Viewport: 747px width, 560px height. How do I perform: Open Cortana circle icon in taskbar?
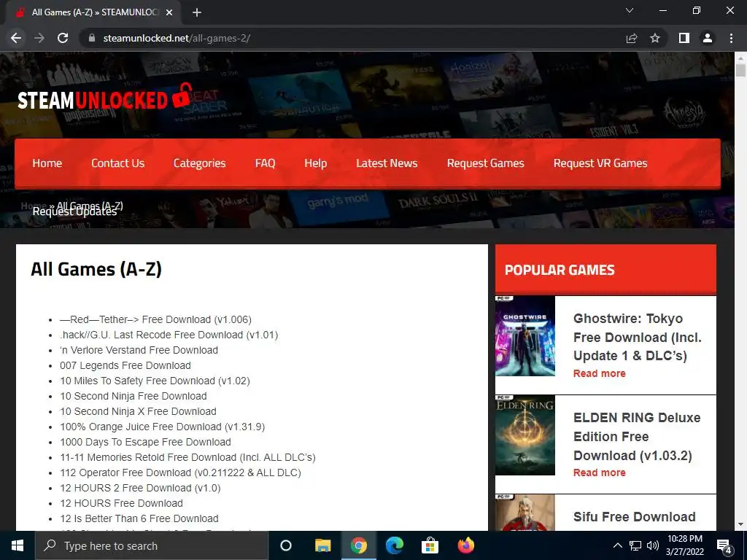(286, 545)
